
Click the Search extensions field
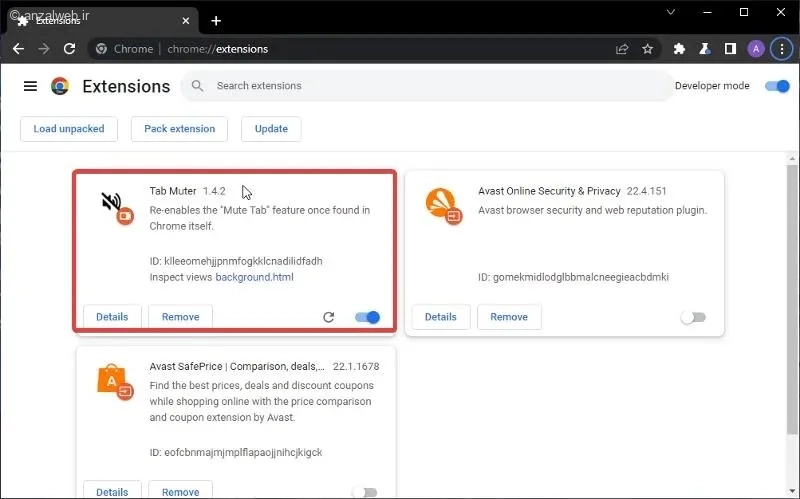428,86
